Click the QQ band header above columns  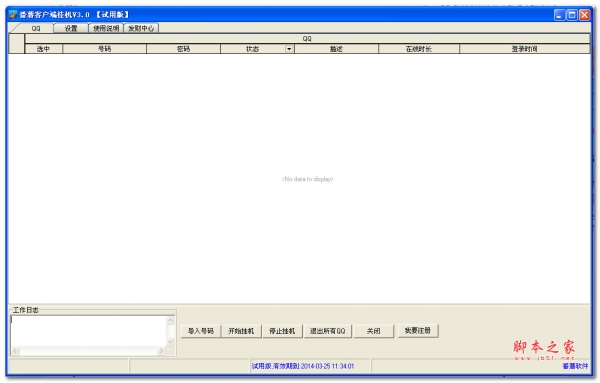click(x=307, y=38)
